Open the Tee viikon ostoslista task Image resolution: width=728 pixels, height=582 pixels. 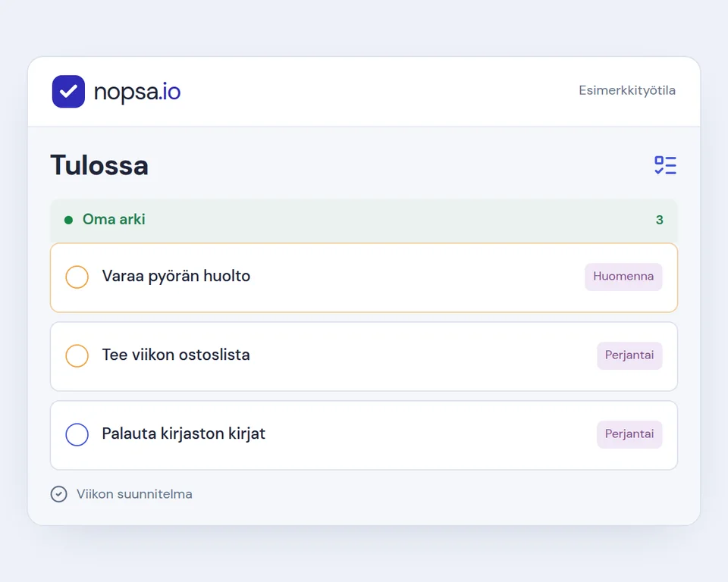[364, 356]
